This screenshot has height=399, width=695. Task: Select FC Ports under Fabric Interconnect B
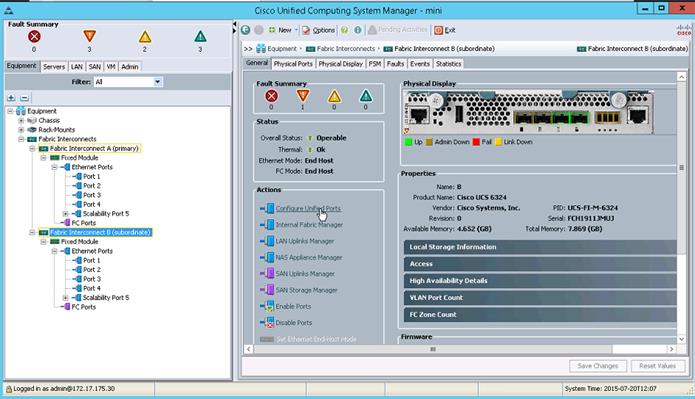click(x=84, y=307)
